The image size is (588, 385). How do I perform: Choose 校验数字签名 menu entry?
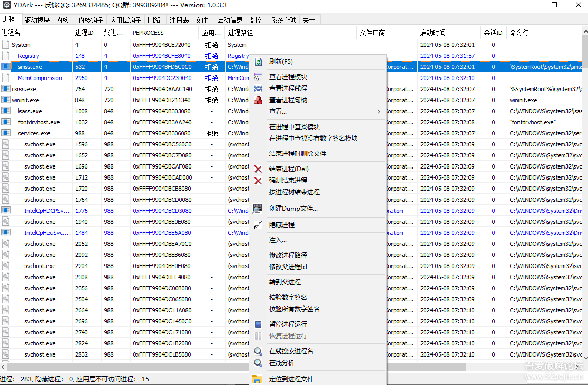288,298
